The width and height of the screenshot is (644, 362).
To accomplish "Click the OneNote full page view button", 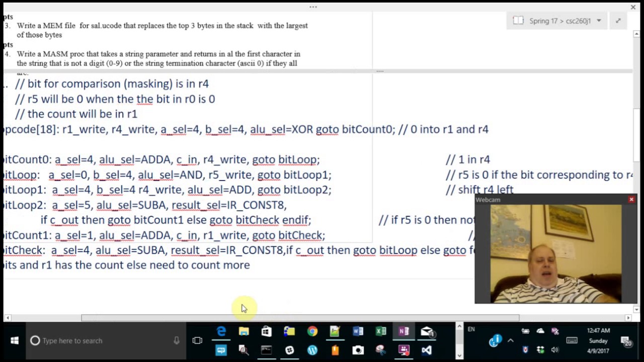I will 618,21.
